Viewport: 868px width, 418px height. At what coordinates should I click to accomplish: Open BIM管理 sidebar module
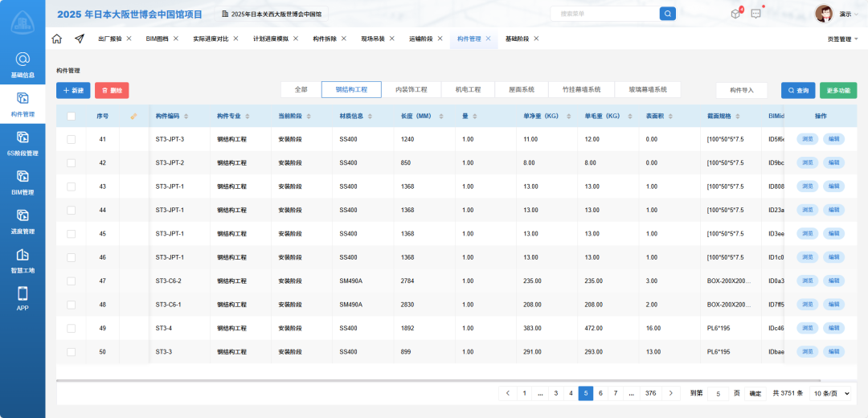point(23,182)
